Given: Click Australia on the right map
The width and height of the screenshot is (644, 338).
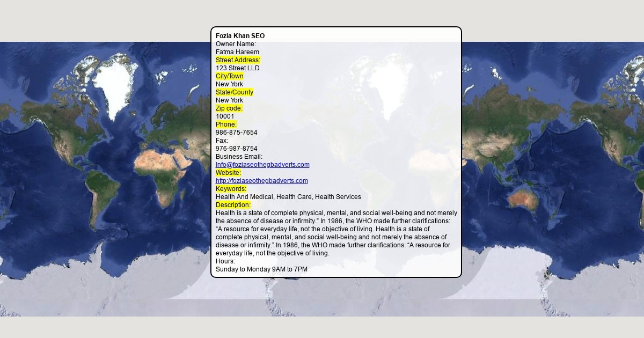Looking at the screenshot, I should point(523,199).
